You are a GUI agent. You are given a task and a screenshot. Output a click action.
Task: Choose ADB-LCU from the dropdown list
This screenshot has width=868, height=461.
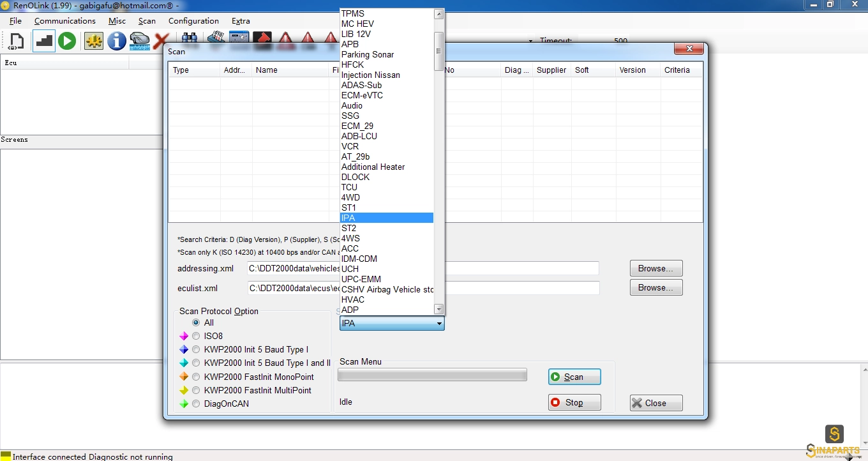pos(387,136)
